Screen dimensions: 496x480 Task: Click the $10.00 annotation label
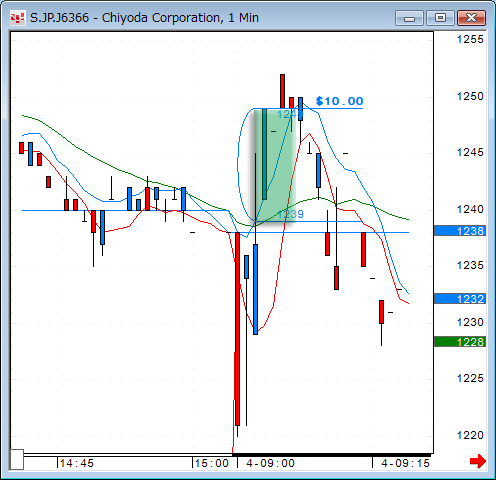[x=339, y=101]
